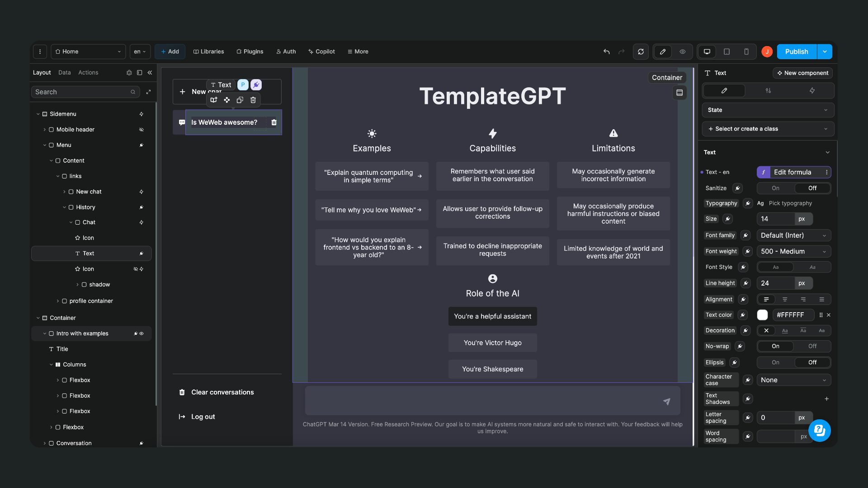Open the Font family dropdown showing Default (Inter)
Viewport: 868px width, 488px height.
(x=793, y=235)
